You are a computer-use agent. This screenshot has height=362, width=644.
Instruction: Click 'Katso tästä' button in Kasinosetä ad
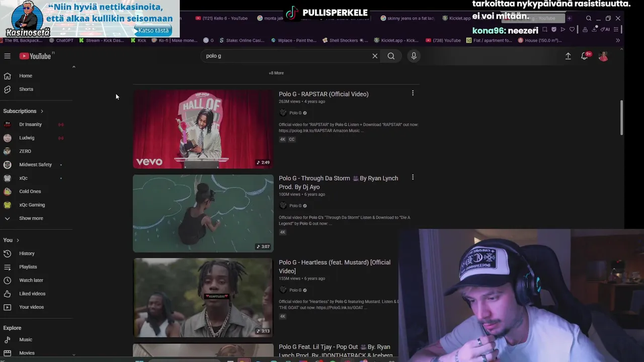coord(153,31)
